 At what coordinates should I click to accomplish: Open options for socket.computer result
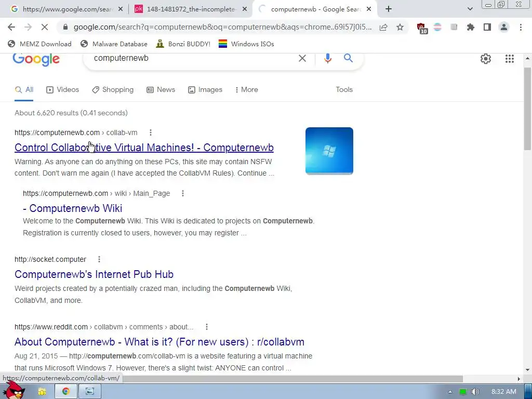[x=99, y=260]
